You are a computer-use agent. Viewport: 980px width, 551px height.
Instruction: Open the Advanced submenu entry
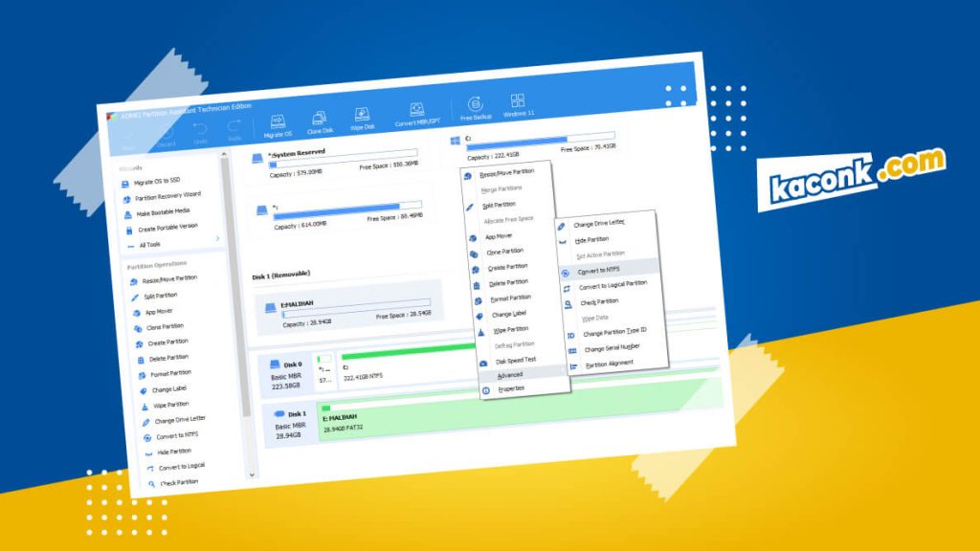click(x=523, y=375)
